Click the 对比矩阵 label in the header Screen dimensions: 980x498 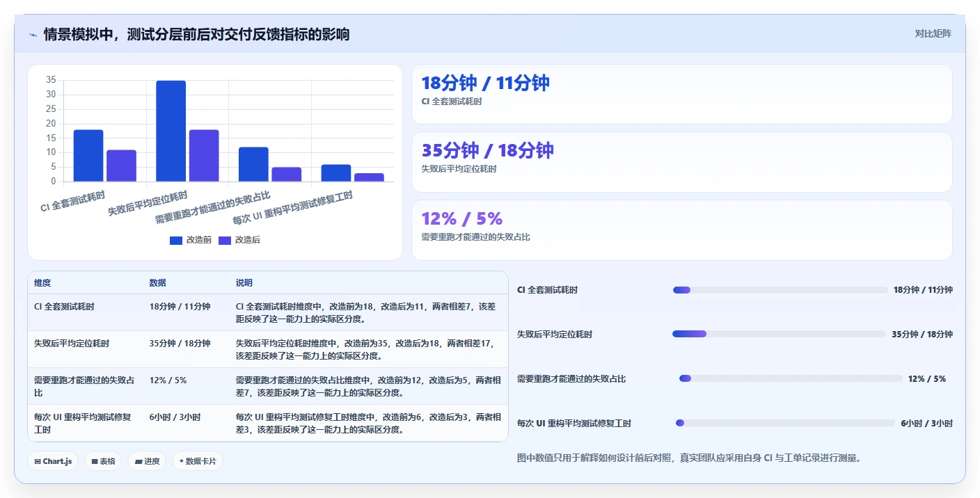pyautogui.click(x=933, y=33)
